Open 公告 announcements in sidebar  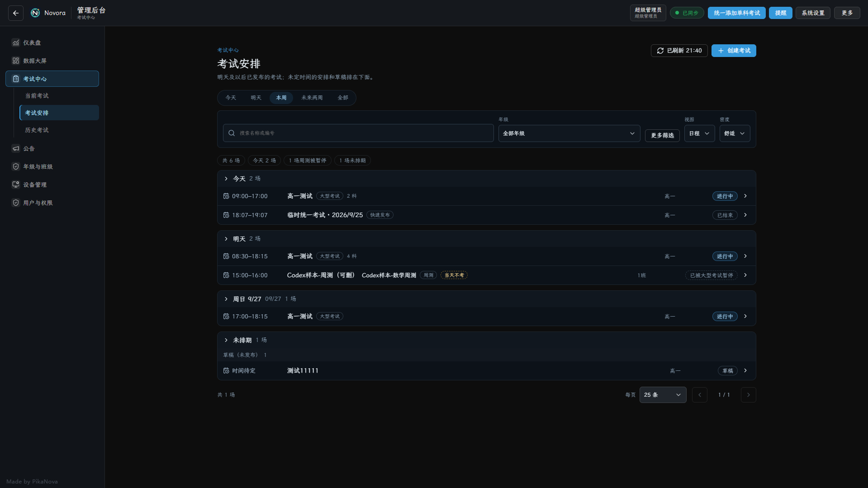click(52, 148)
